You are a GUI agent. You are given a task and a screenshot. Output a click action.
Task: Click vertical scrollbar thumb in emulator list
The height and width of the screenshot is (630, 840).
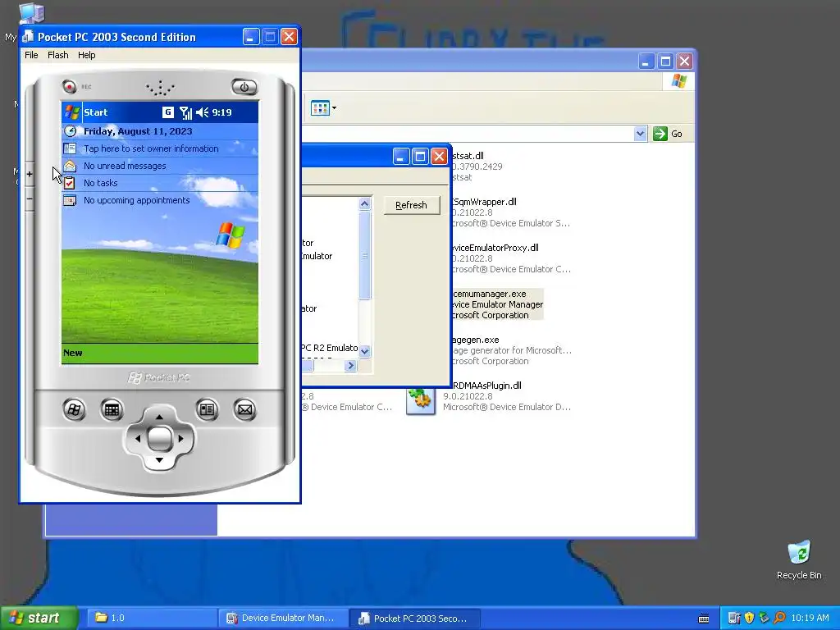(365, 255)
